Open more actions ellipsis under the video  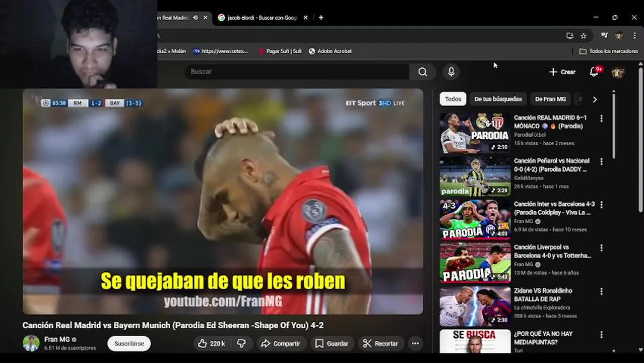tap(415, 343)
